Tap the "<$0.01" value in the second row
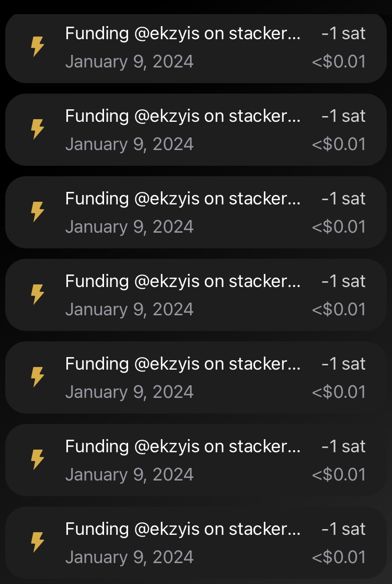This screenshot has height=584, width=392. (339, 144)
